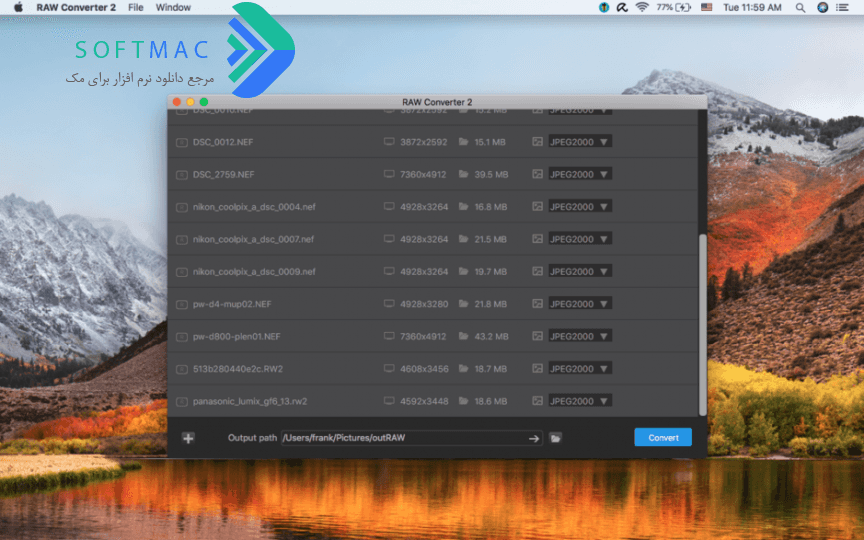Open format dropdown for panasonic_lumix_gf6_13.rw2

click(580, 401)
